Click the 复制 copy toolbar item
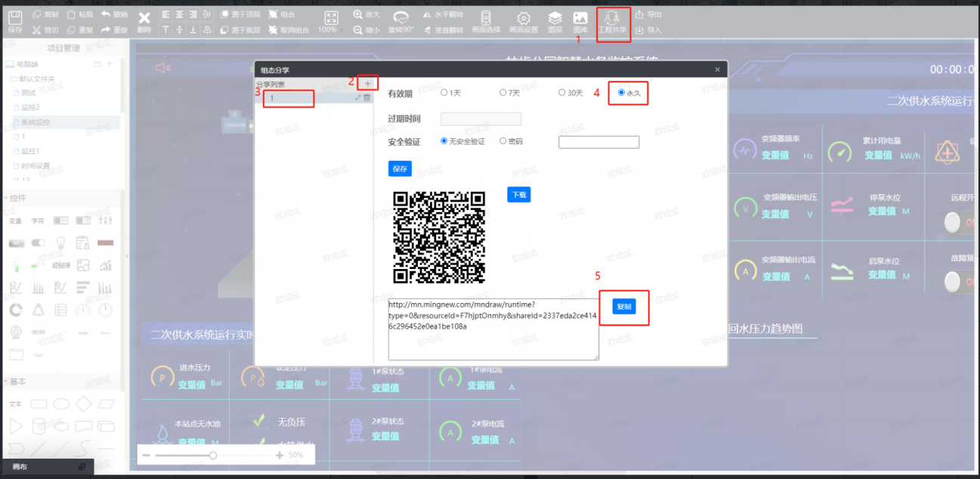980x479 pixels. pyautogui.click(x=46, y=14)
